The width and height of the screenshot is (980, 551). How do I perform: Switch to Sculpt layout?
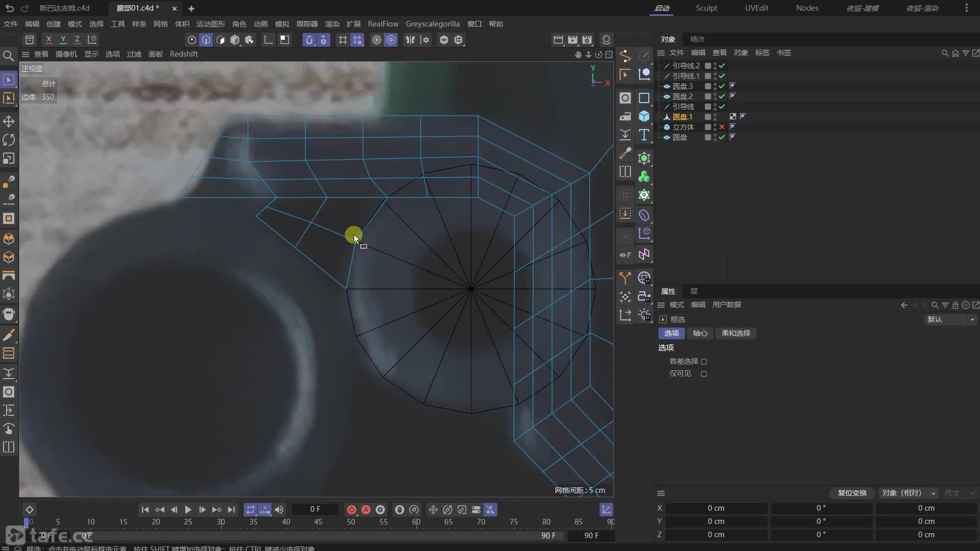(706, 8)
